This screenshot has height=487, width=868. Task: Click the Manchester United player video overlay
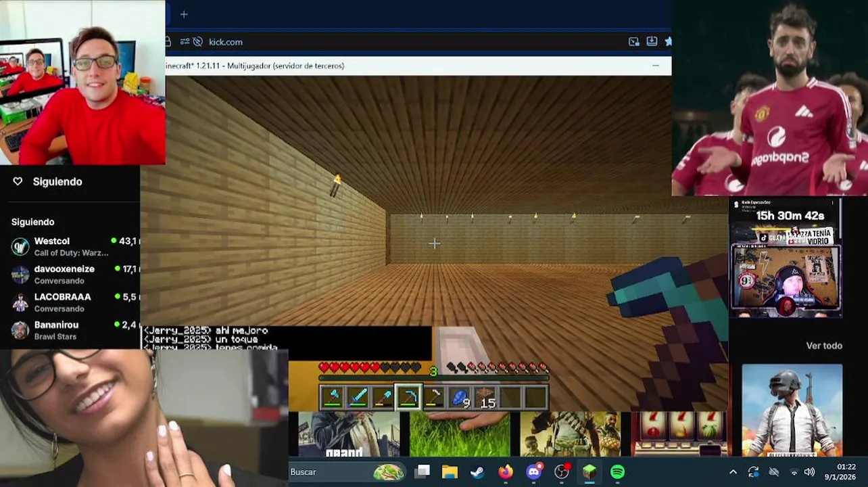click(770, 98)
